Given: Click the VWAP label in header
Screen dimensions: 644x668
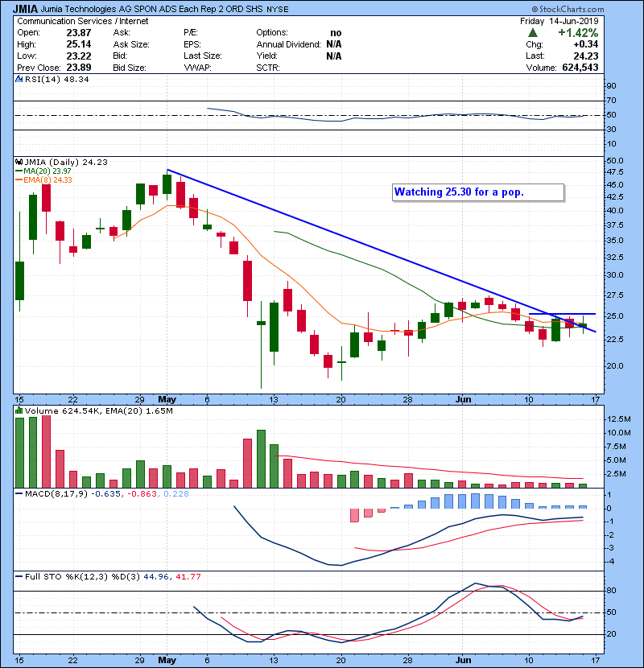Looking at the screenshot, I should pos(197,68).
